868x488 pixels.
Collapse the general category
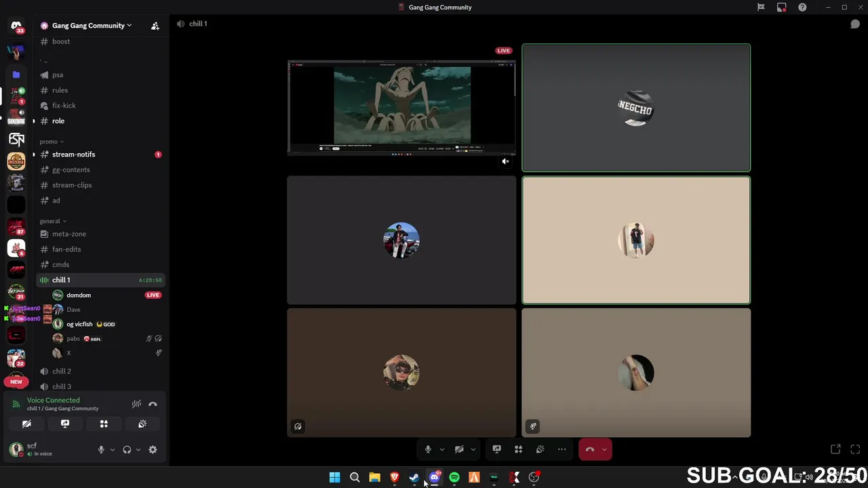(53, 221)
